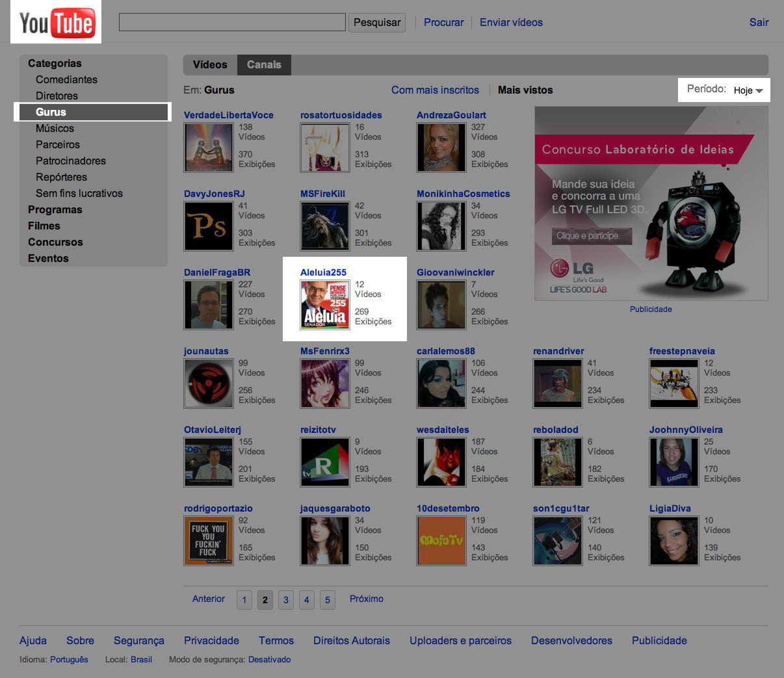The height and width of the screenshot is (678, 784).
Task: Open the Músicos category
Action: [55, 128]
